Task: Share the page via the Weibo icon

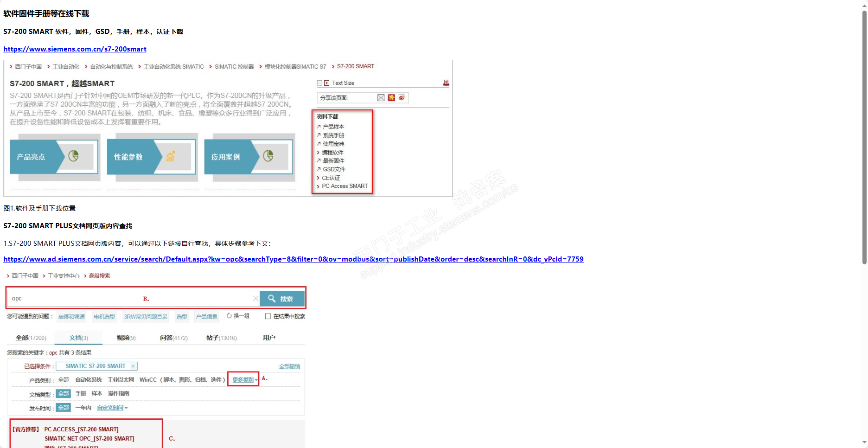Action: tap(402, 97)
